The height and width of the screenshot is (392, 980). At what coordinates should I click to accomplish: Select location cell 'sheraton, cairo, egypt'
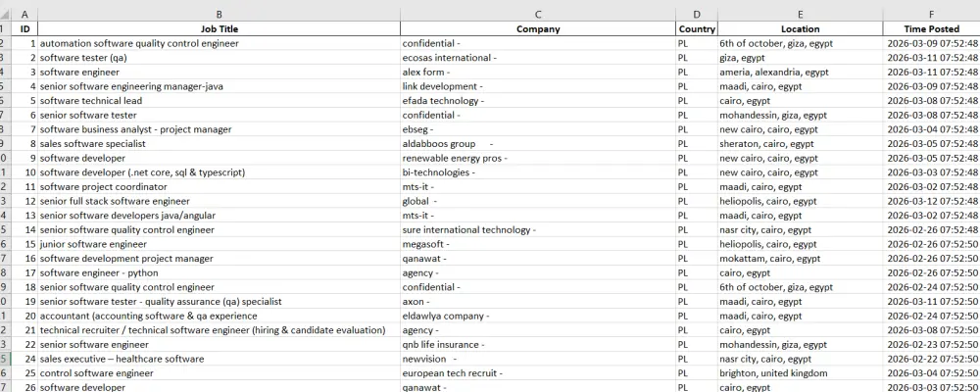point(801,144)
